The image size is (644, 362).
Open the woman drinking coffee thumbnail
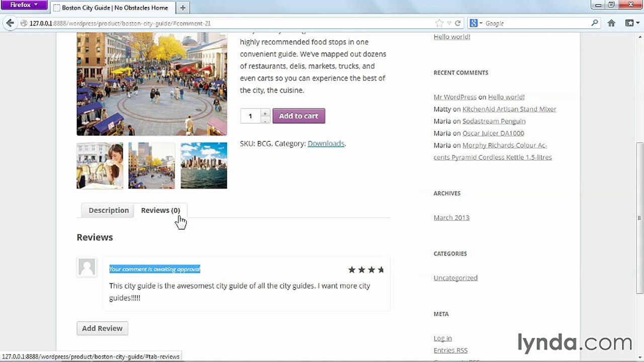pos(100,165)
